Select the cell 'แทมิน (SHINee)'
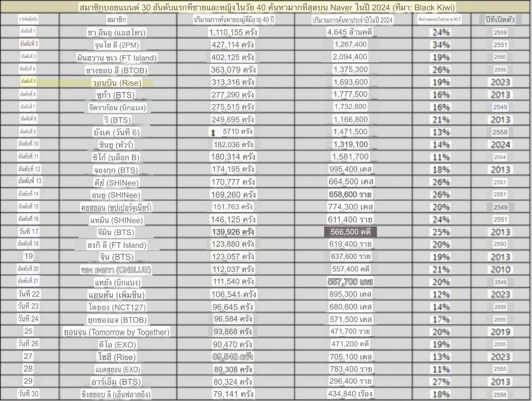Screen dimensions: 532x401 117,220
